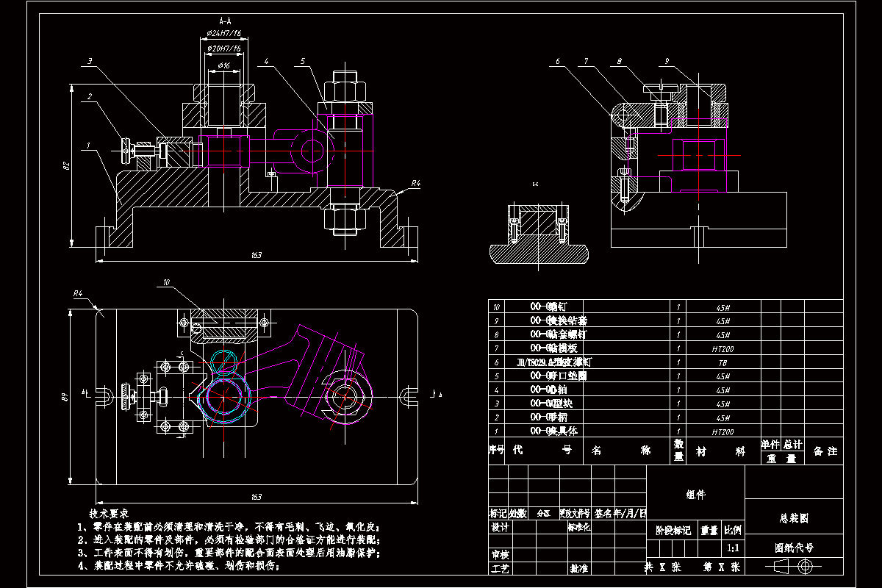Select the 'Φ16' diameter dimension
882x588 pixels.
point(223,66)
